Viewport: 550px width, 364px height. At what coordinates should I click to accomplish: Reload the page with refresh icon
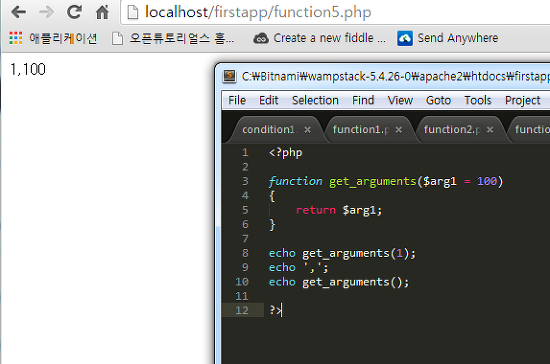(74, 12)
